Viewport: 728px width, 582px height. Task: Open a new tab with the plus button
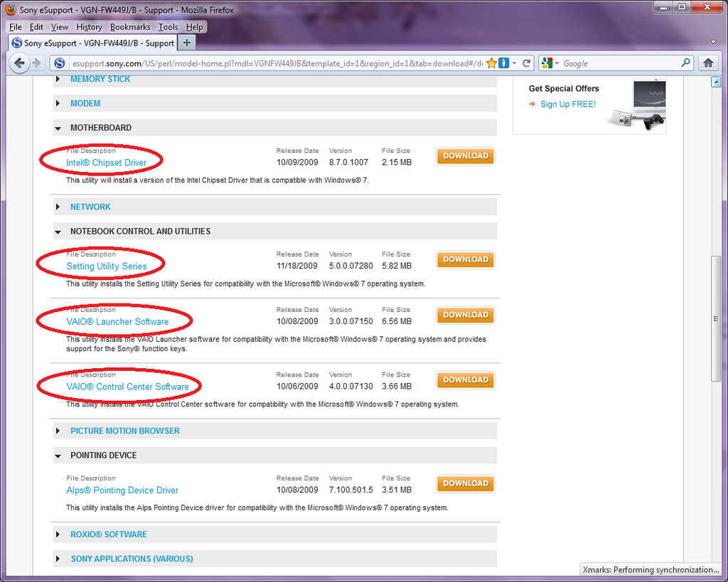(x=187, y=43)
